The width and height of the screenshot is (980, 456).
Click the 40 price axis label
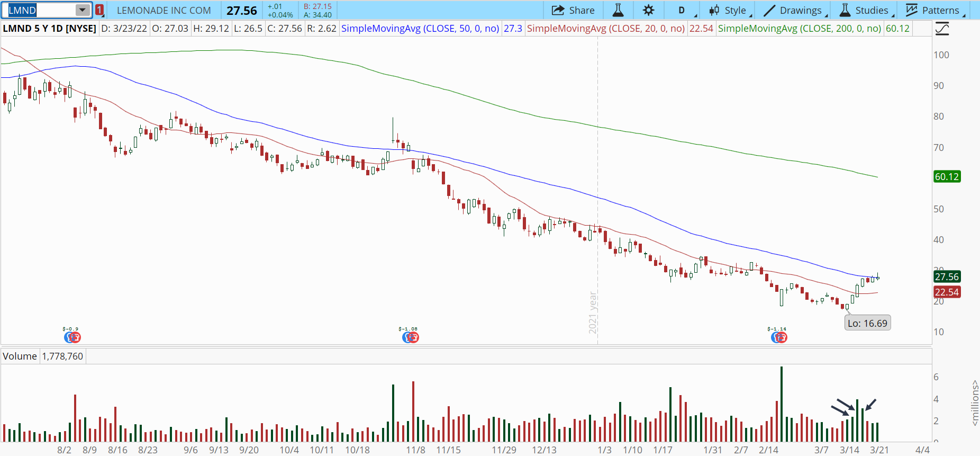click(x=939, y=240)
